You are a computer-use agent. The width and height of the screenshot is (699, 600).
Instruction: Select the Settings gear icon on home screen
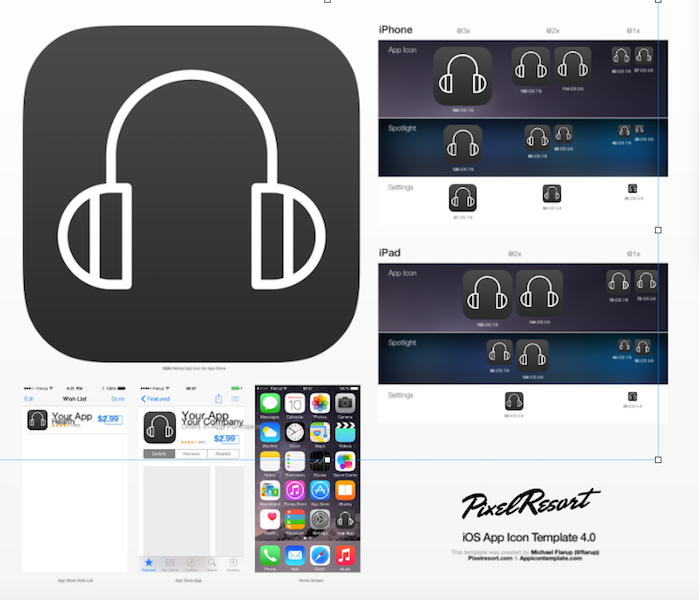point(320,519)
